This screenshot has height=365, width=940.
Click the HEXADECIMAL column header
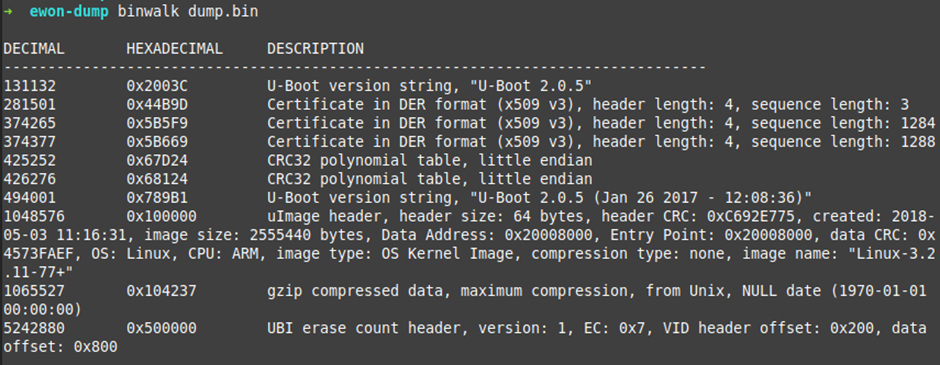point(174,49)
